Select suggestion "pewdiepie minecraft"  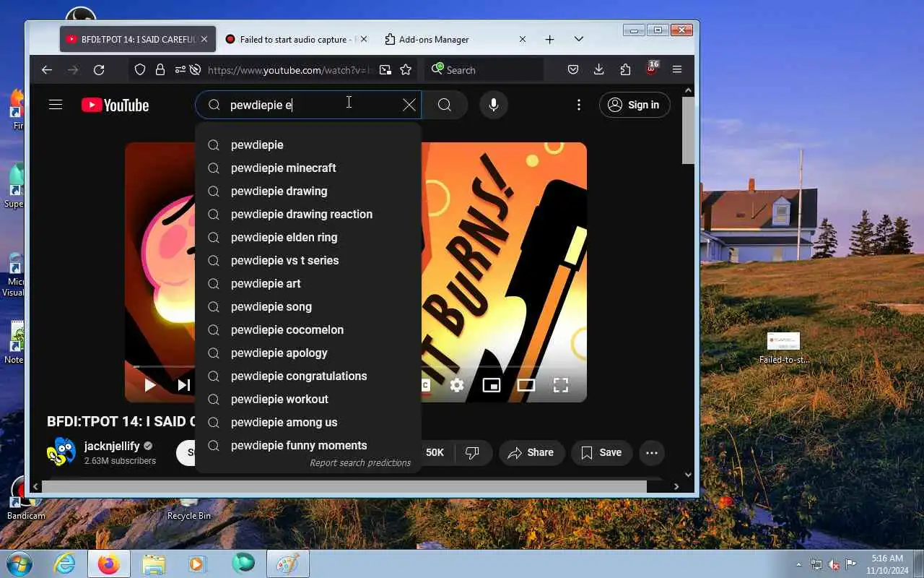[x=308, y=168]
